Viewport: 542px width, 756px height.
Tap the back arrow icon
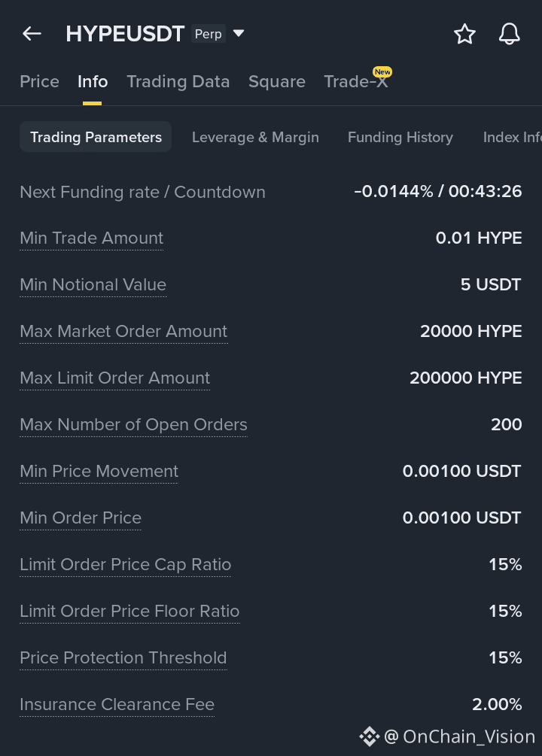pyautogui.click(x=32, y=34)
